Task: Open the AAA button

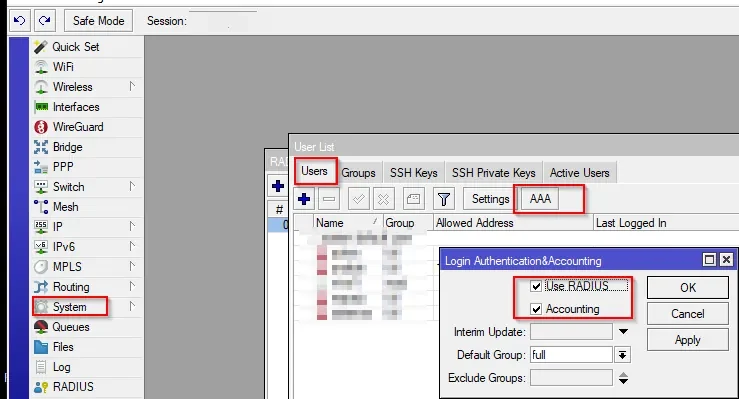Action: coord(540,199)
